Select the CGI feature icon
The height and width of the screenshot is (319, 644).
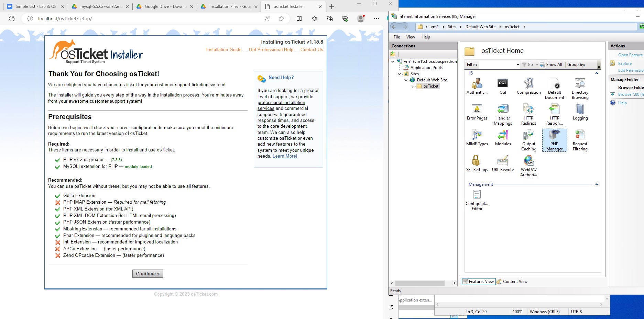tap(503, 87)
